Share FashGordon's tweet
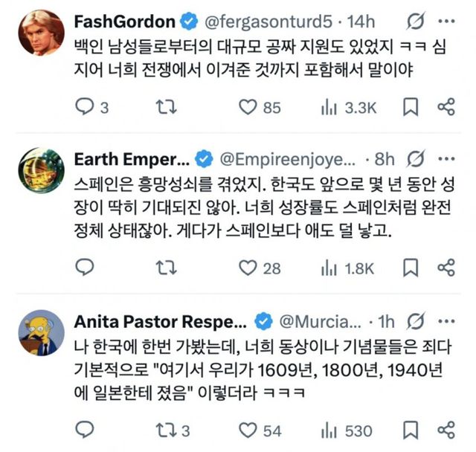476x452 pixels. [446, 108]
